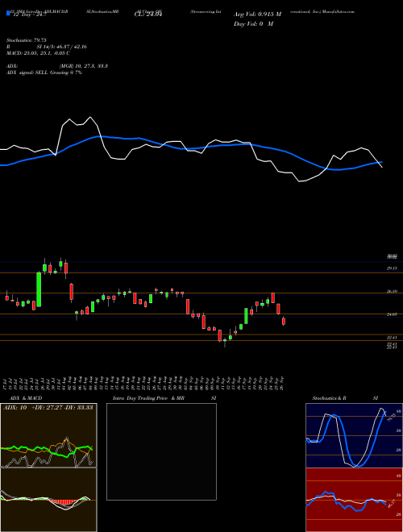Open the empty intraday trading price panel
This screenshot has width=403, height=532.
click(161, 451)
